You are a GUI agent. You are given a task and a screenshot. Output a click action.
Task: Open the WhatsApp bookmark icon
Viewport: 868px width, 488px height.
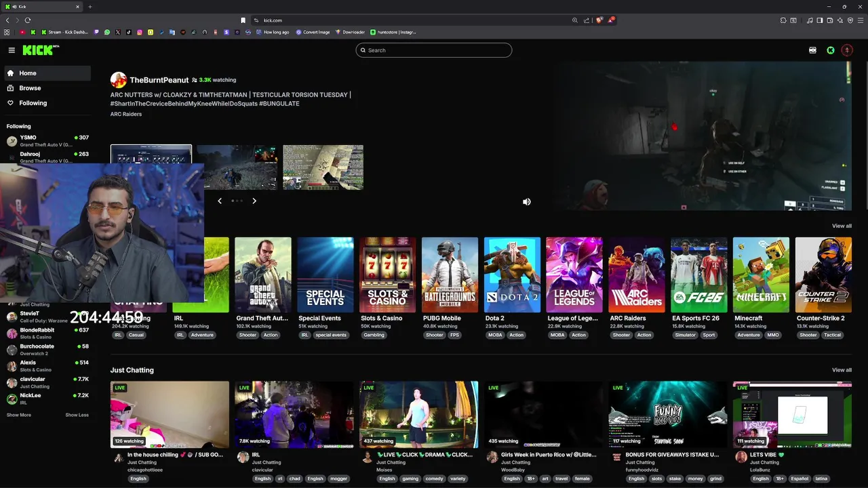pos(107,32)
